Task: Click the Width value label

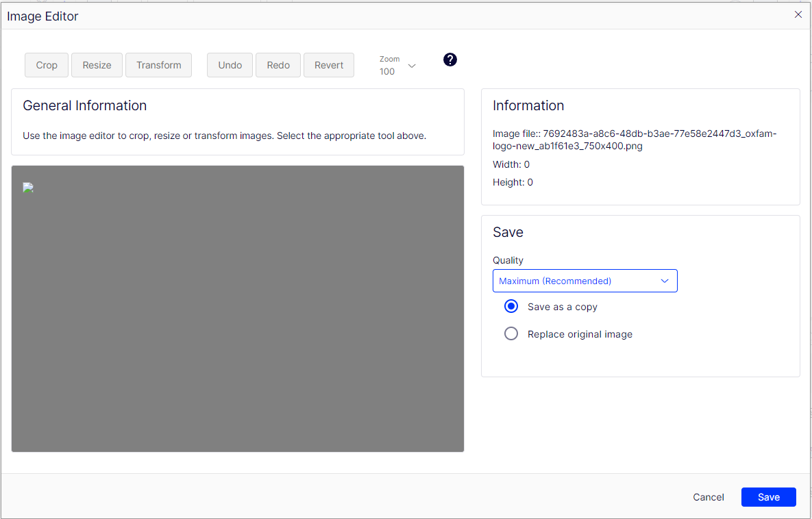Action: (x=511, y=164)
